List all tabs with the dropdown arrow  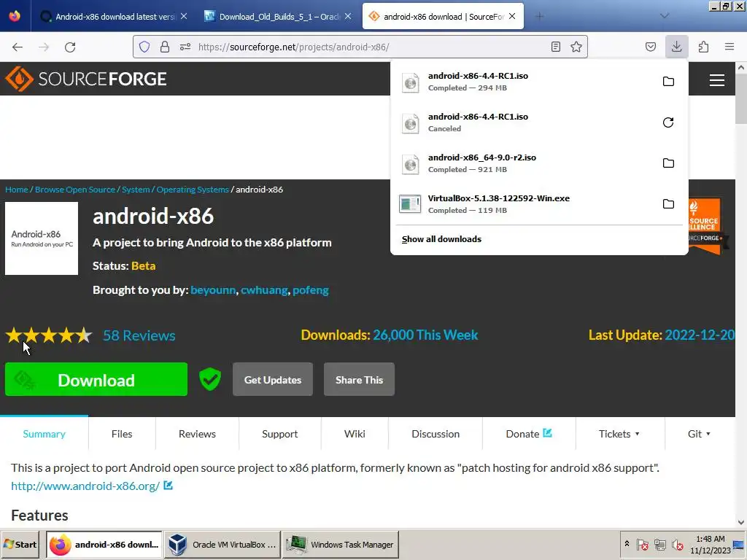coord(665,16)
